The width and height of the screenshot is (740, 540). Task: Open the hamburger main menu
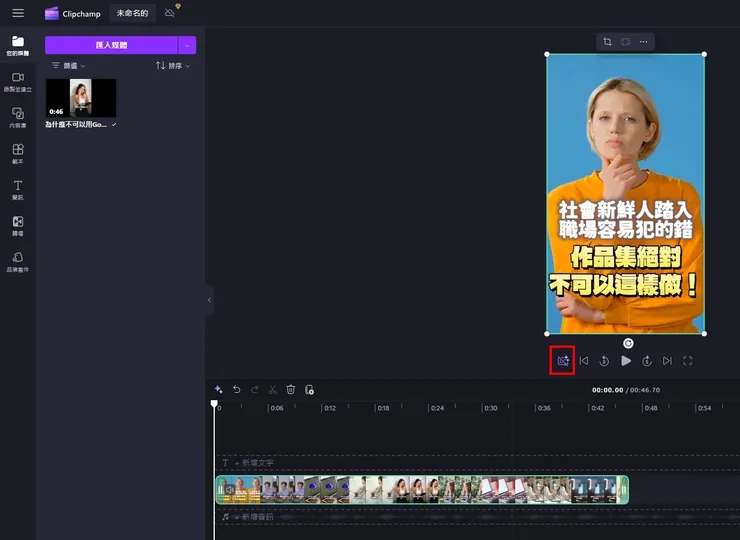(x=18, y=13)
